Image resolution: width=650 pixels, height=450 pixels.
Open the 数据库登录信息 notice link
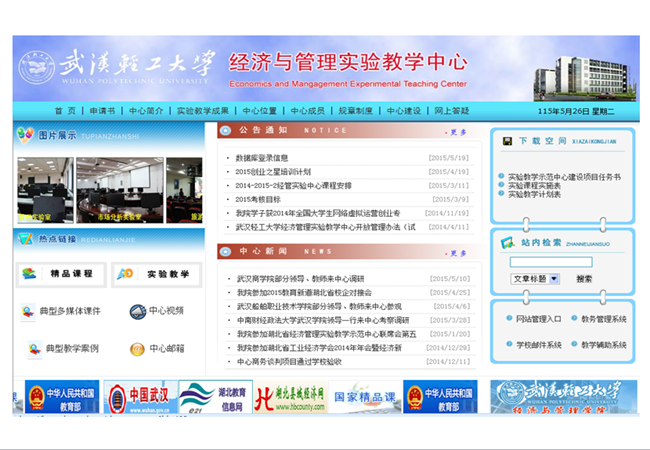[261, 158]
